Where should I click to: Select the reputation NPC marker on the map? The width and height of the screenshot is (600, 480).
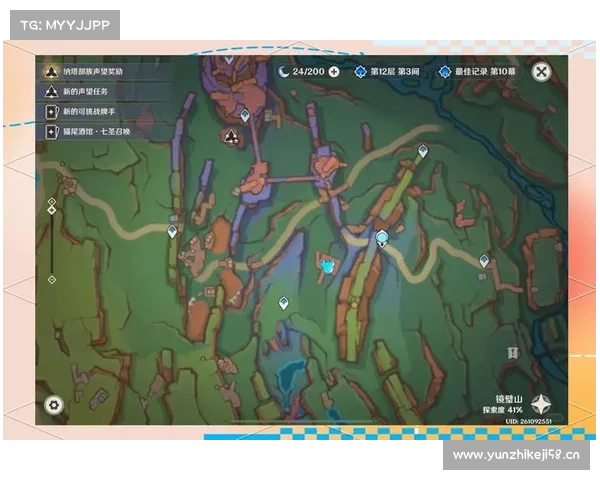click(x=231, y=136)
